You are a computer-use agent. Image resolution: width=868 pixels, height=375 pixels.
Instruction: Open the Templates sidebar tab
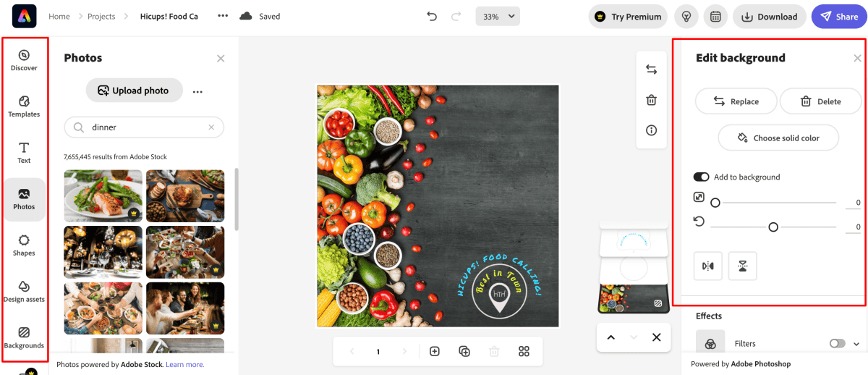[24, 106]
